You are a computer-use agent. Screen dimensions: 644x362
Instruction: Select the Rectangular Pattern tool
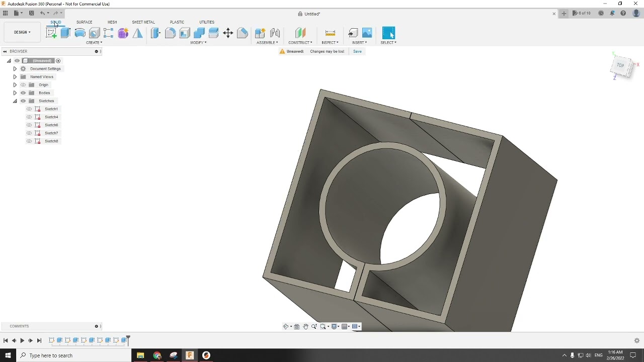click(x=109, y=33)
